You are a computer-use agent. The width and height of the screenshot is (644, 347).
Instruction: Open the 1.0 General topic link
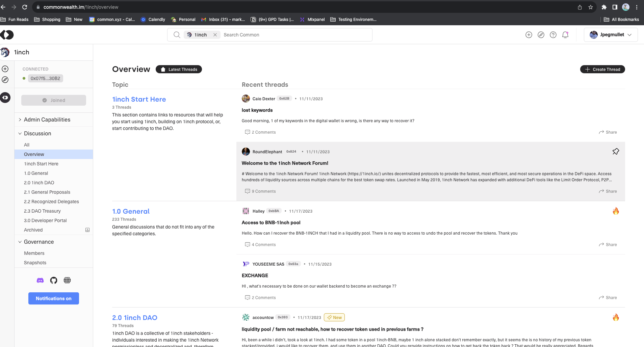point(131,211)
